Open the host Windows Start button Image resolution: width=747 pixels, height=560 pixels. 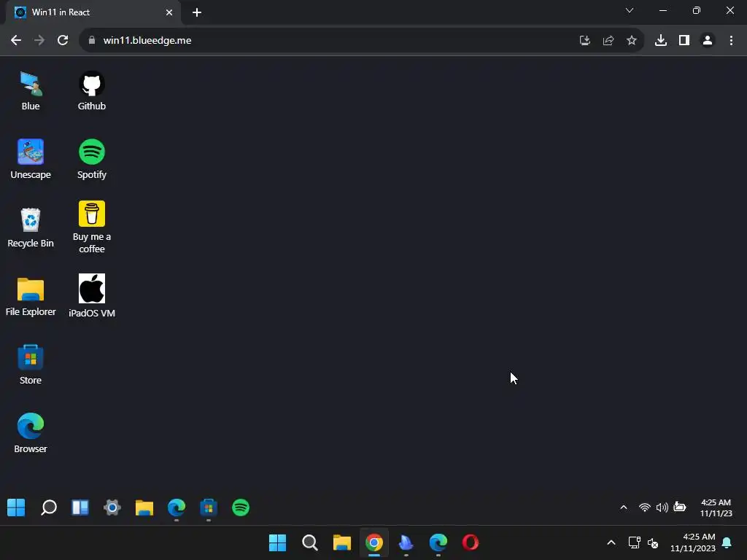278,542
